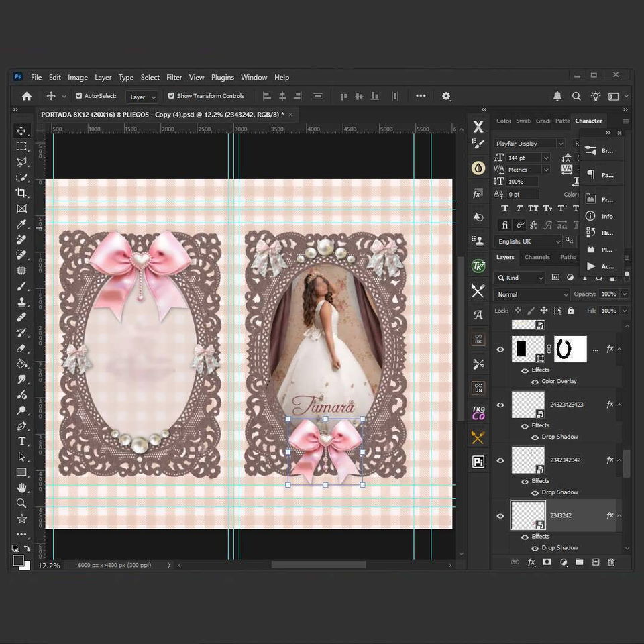Open the Image menu
Viewport: 644px width, 644px height.
pos(78,77)
